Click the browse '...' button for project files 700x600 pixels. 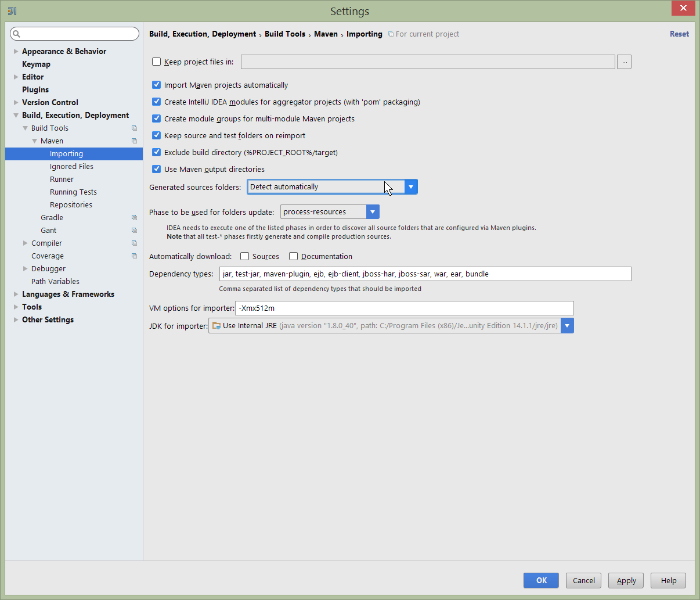[x=624, y=62]
